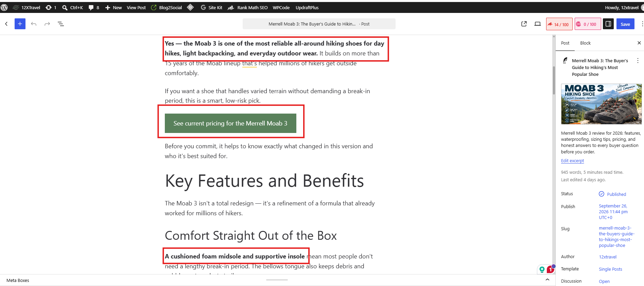Expand the Meta Boxes panel arrow

547,280
